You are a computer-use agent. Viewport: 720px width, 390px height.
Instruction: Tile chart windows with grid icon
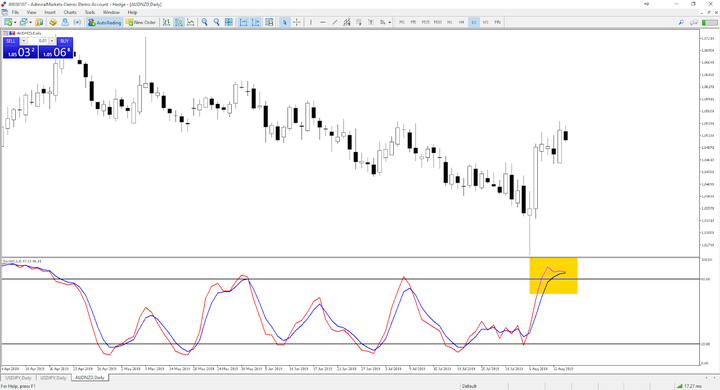[228, 22]
